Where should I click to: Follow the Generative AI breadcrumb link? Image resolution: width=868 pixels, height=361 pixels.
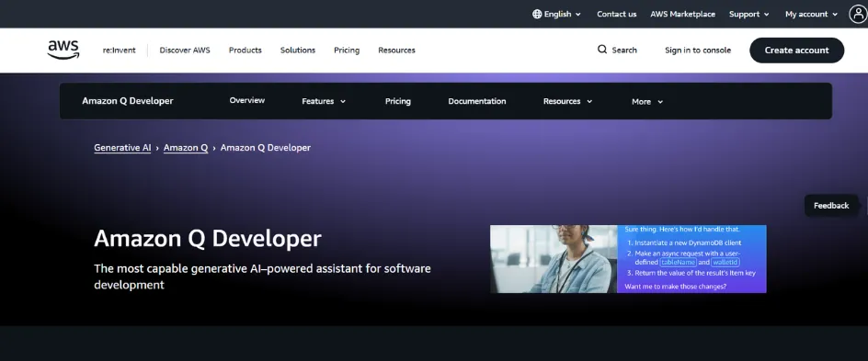click(x=122, y=148)
